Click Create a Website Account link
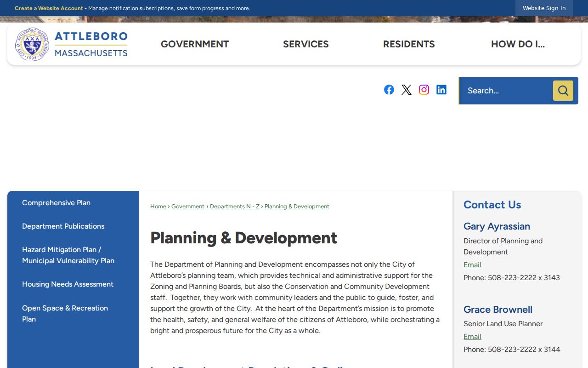The image size is (588, 368). pos(49,8)
